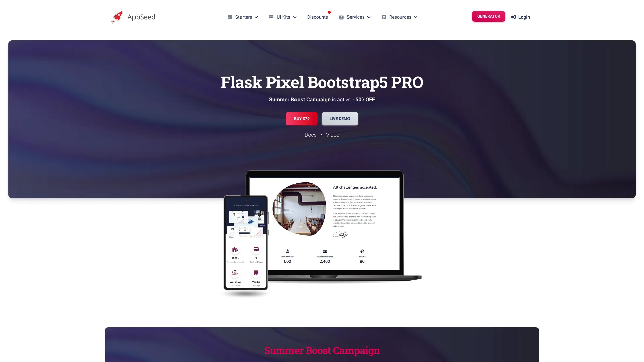
Task: Click the LIVE DEMO button
Action: pyautogui.click(x=340, y=118)
